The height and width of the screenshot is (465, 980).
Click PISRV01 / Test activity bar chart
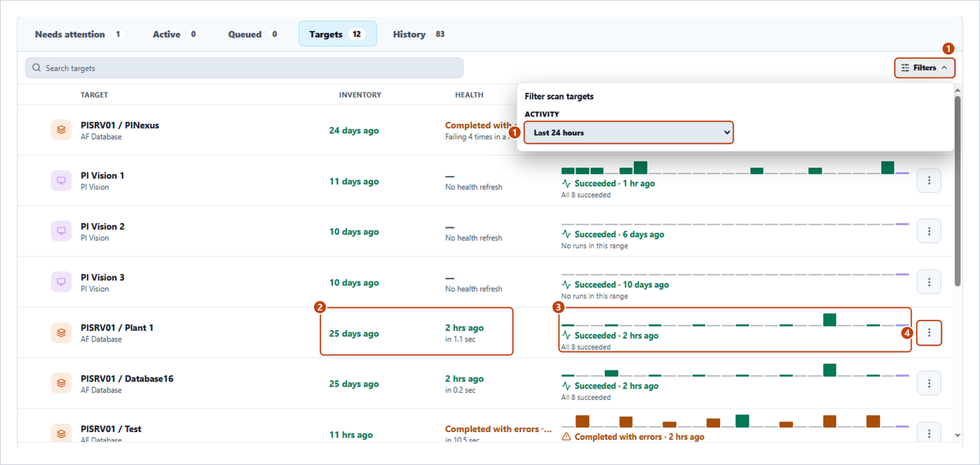pyautogui.click(x=735, y=421)
